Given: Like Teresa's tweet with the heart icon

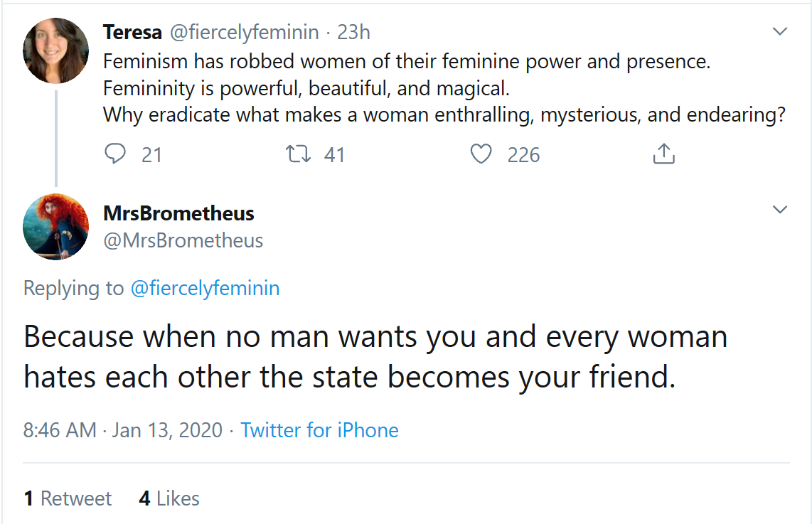Looking at the screenshot, I should pos(481,154).
